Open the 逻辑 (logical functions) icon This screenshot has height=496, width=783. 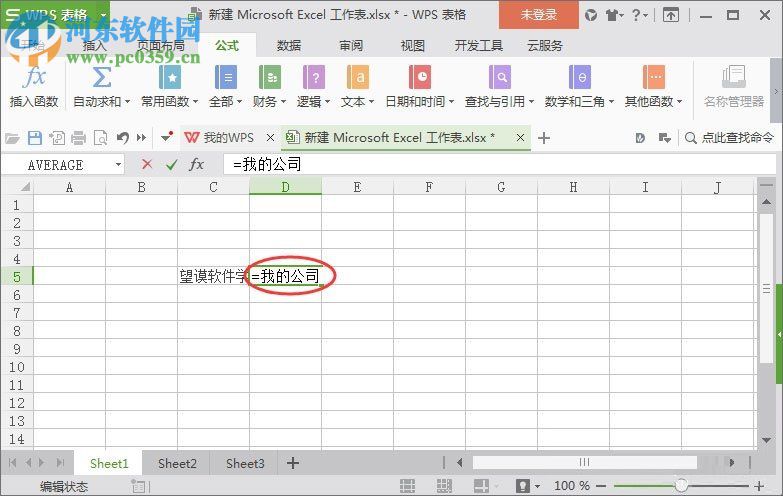click(x=314, y=77)
